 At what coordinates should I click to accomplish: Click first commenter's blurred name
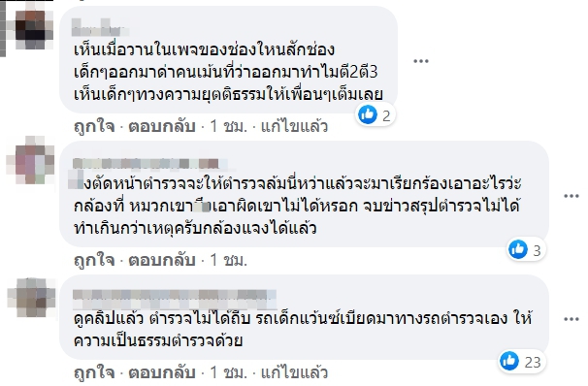click(99, 27)
